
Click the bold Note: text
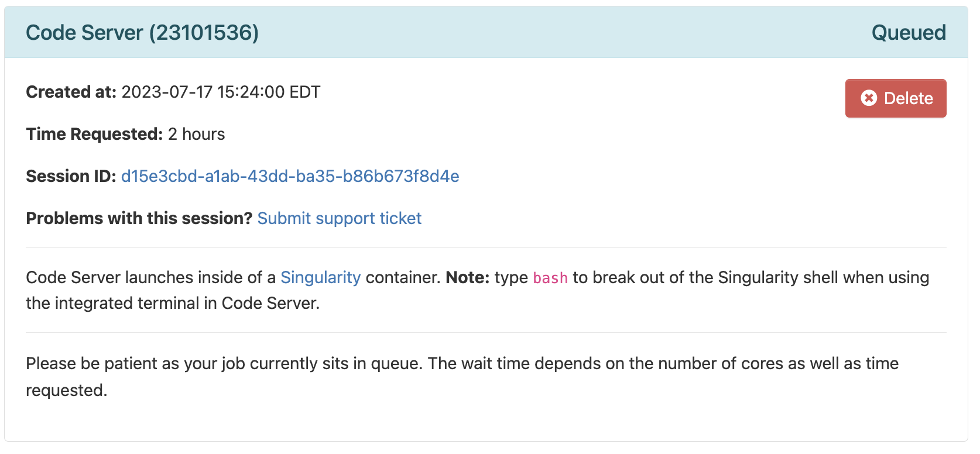tap(467, 277)
